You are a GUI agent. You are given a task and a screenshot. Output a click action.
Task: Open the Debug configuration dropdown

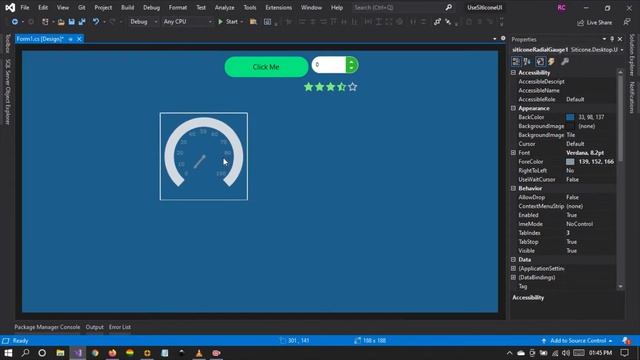143,22
